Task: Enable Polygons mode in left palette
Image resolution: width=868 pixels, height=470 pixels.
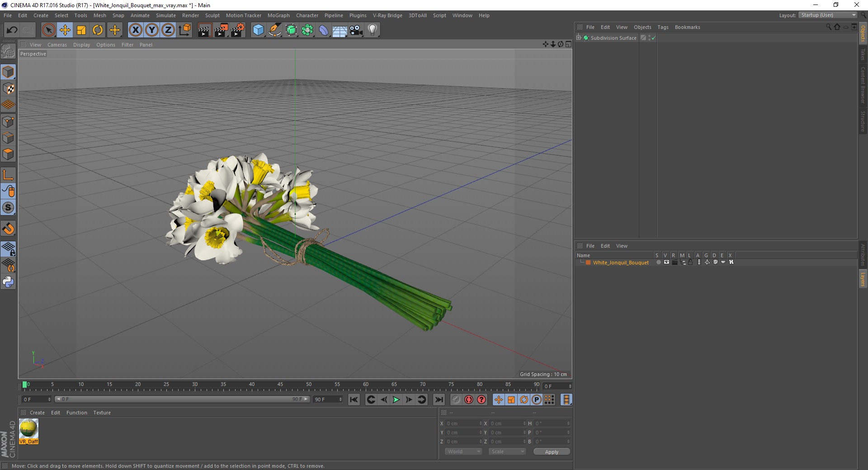Action: pos(8,155)
